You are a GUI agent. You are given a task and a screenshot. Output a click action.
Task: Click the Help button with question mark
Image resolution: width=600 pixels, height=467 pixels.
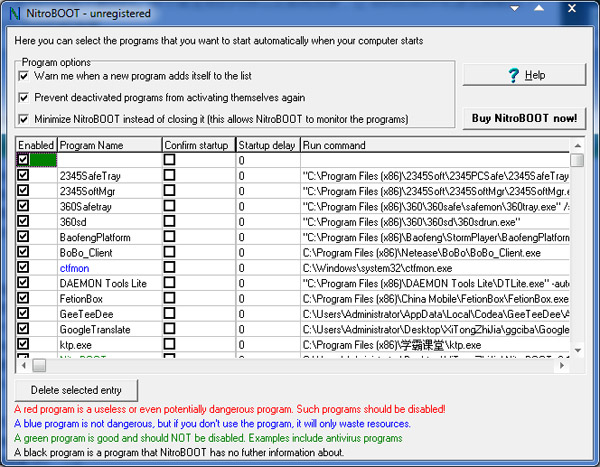tap(524, 75)
